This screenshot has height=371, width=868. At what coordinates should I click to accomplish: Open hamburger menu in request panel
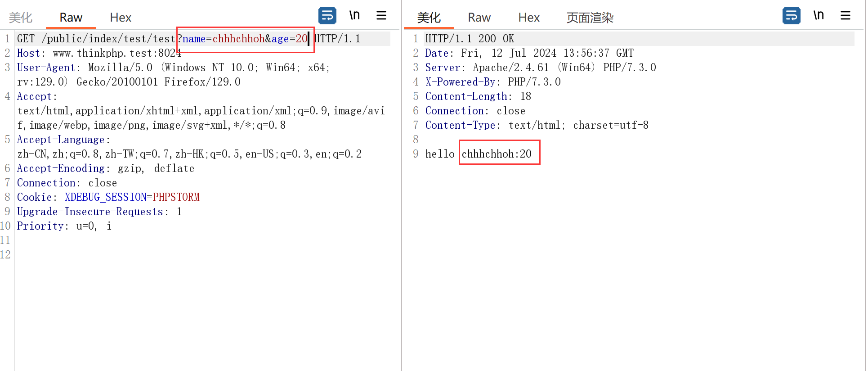[x=381, y=16]
